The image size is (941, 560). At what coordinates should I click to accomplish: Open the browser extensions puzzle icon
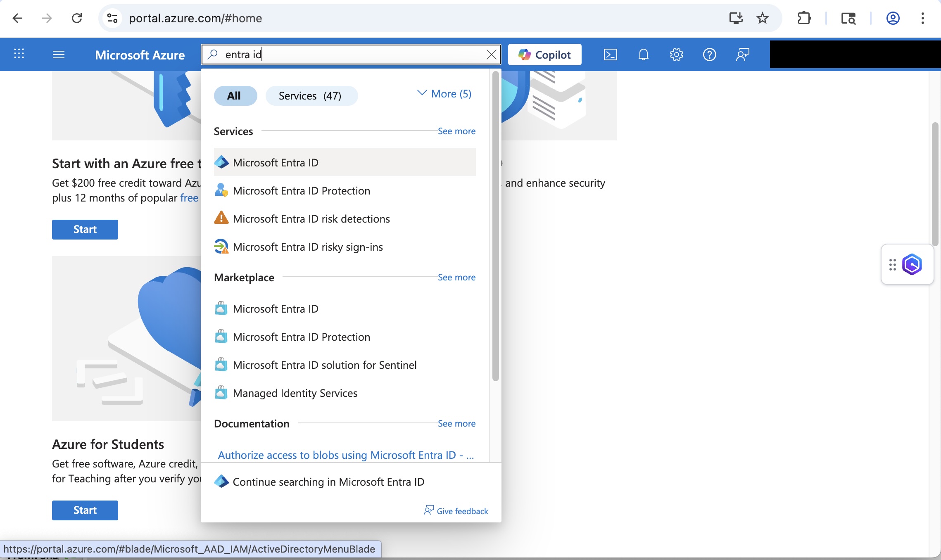pos(804,18)
